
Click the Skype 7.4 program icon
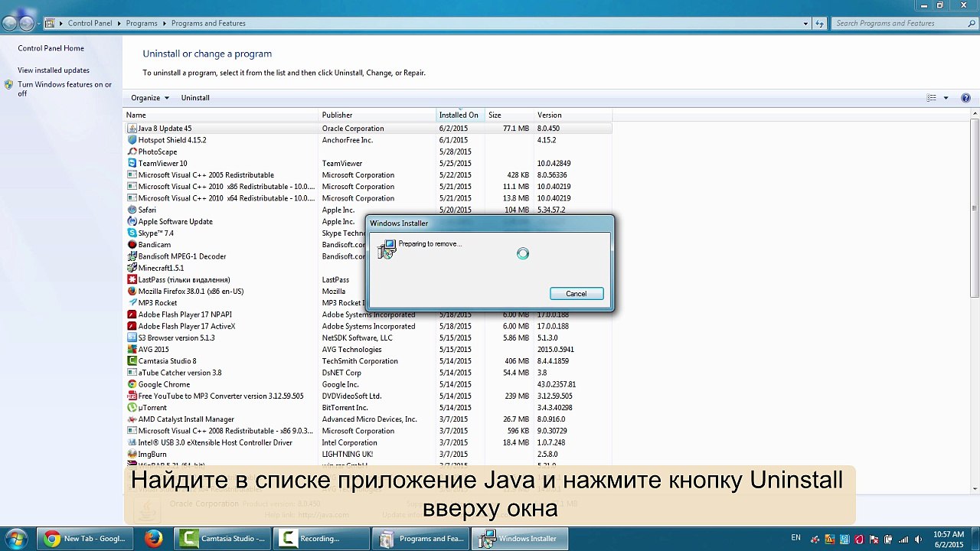point(132,233)
